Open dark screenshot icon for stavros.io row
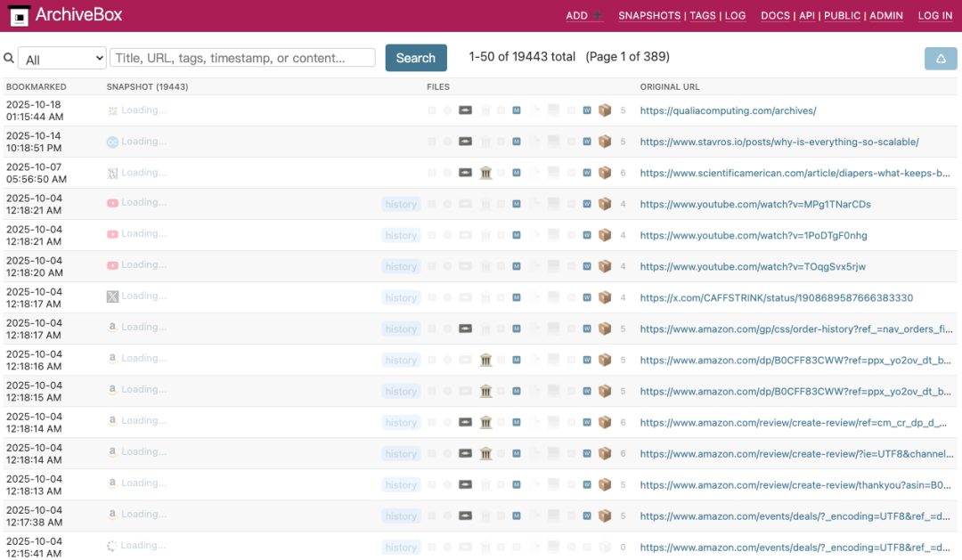 [x=465, y=142]
